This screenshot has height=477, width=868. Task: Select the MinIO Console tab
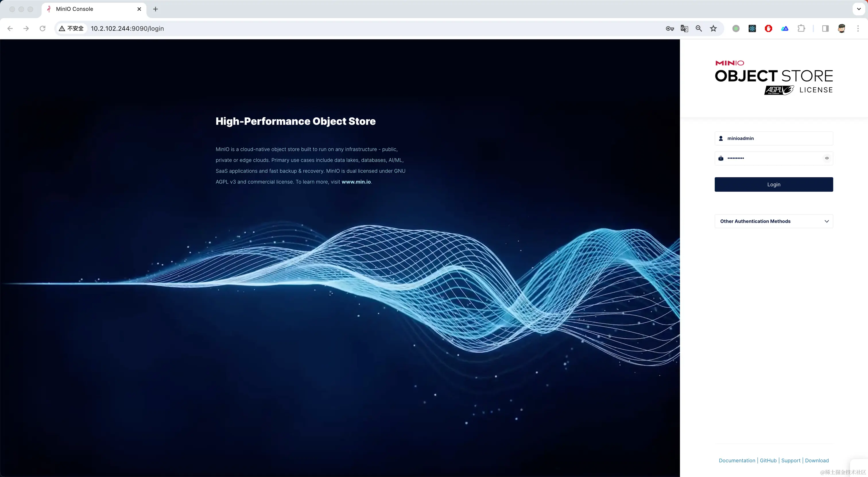point(88,9)
